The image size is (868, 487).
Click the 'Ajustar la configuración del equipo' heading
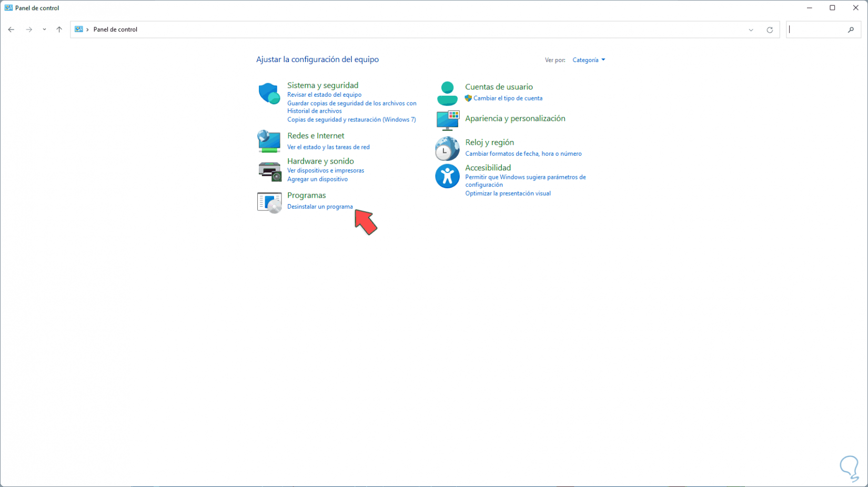click(x=317, y=59)
